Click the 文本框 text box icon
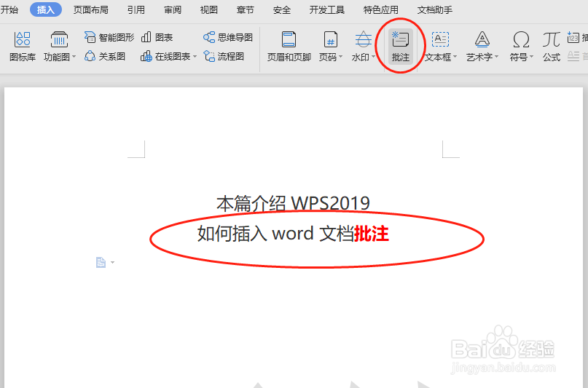The width and height of the screenshot is (588, 388). point(440,39)
